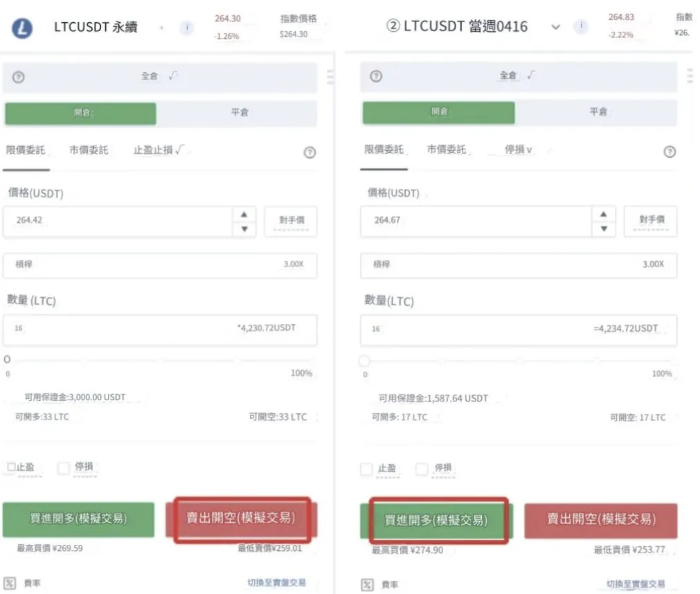The width and height of the screenshot is (700, 594).
Task: Click the left panel 費率 percent icon
Action: (10, 583)
